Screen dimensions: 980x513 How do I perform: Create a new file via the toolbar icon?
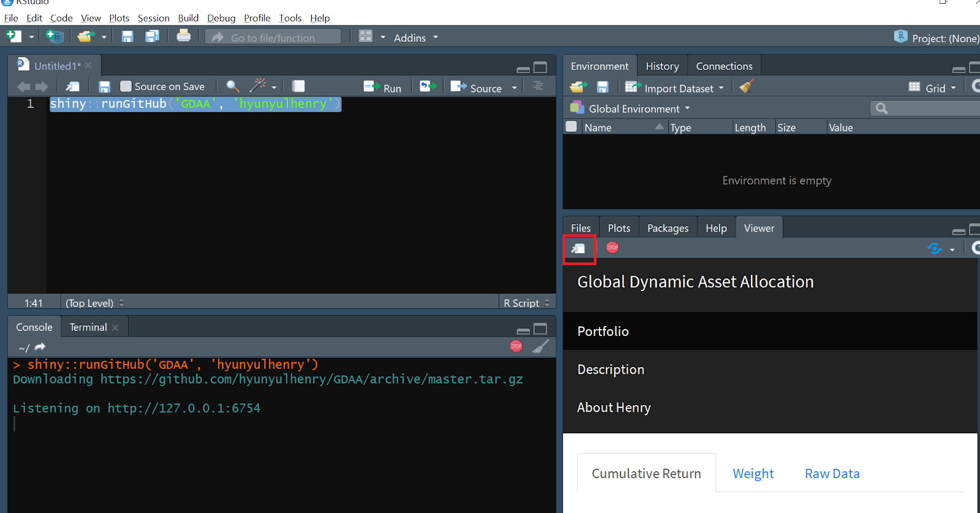[x=13, y=37]
